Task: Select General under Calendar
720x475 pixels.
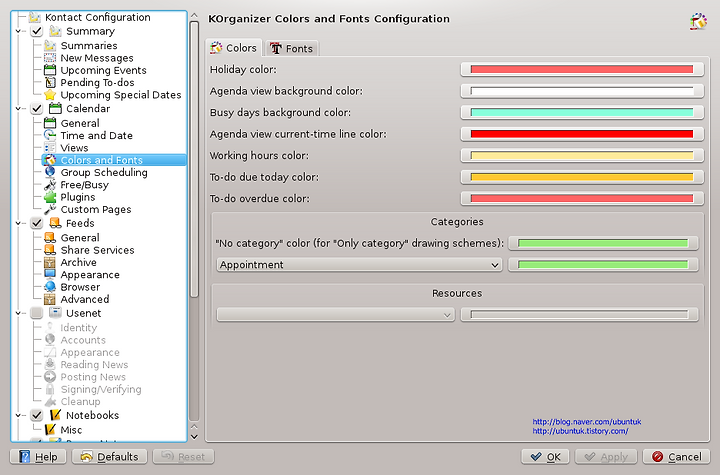Action: click(x=80, y=123)
